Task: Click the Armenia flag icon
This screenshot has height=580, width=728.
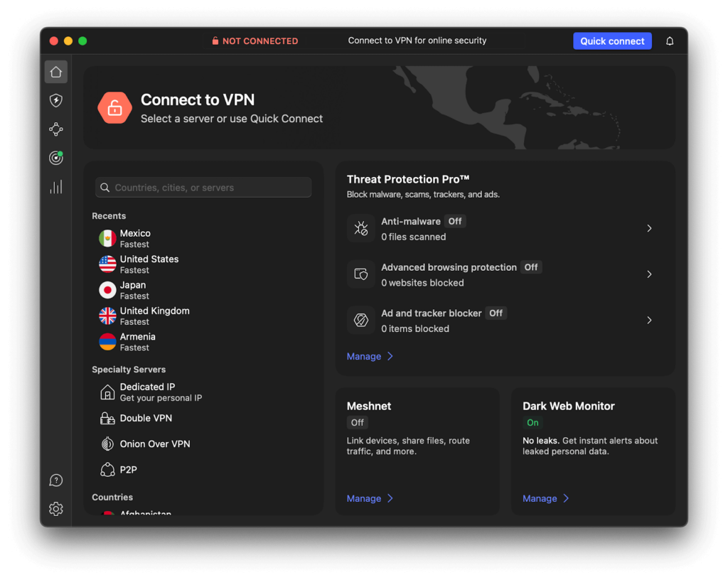Action: 107,342
